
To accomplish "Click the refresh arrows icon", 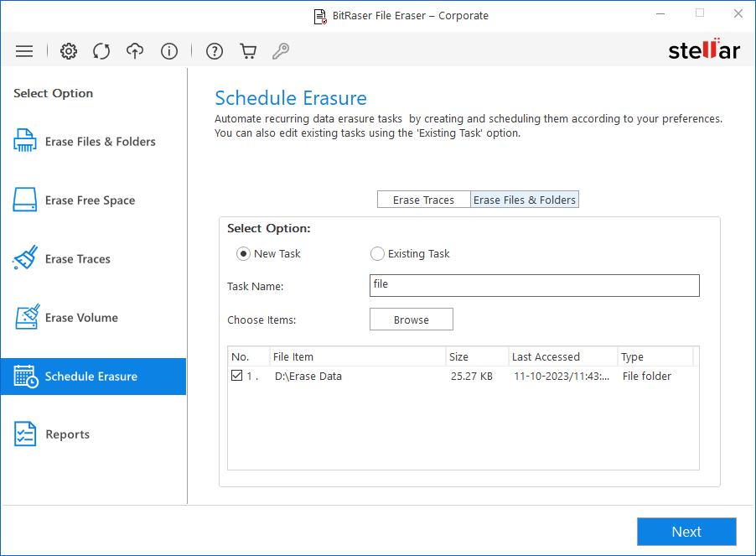I will (x=101, y=51).
